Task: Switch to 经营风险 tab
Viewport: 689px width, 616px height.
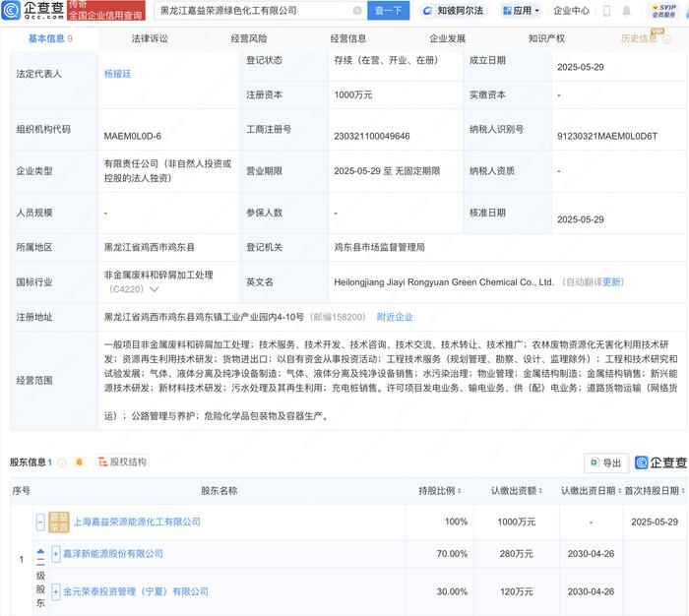Action: pyautogui.click(x=249, y=38)
